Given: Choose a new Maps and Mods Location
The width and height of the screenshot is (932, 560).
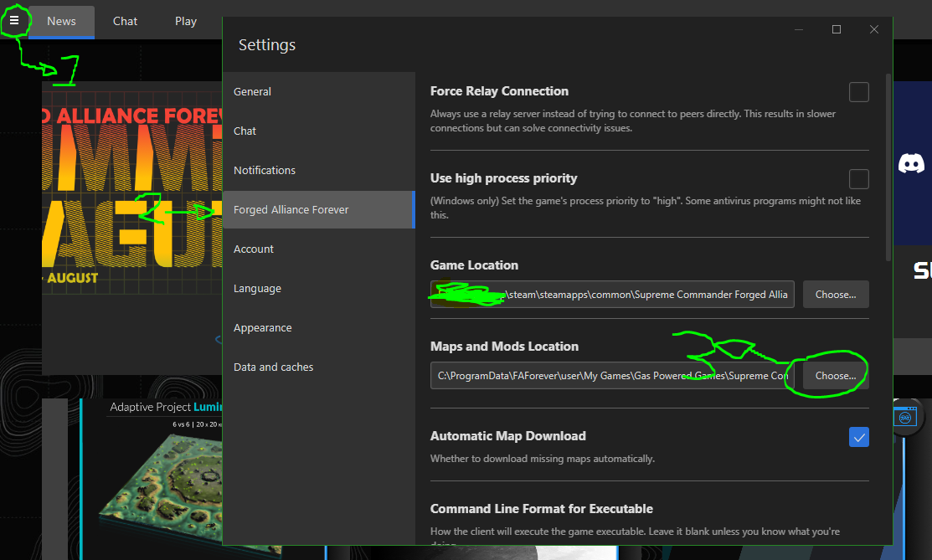Looking at the screenshot, I should (x=836, y=376).
